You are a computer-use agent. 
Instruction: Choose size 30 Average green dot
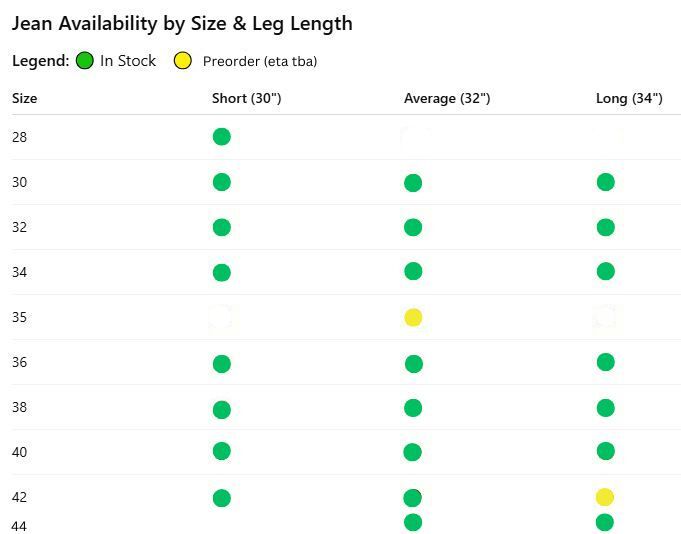[413, 183]
